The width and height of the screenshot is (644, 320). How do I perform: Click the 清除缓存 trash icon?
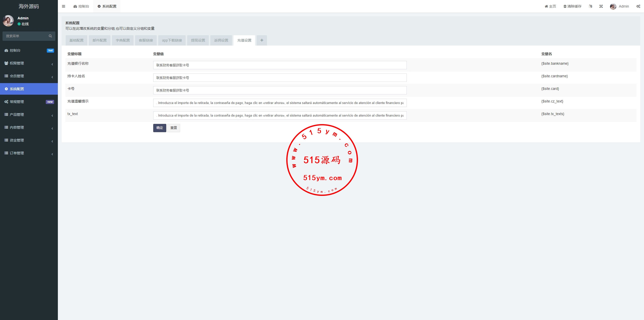coord(565,6)
